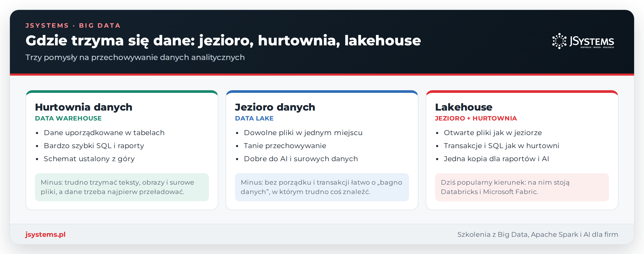
Task: Select 'Bardzo szybki SQL i raporty' bullet
Action: click(94, 146)
